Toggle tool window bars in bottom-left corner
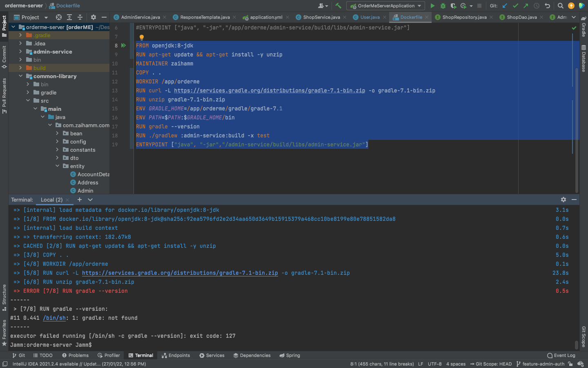 (x=5, y=364)
